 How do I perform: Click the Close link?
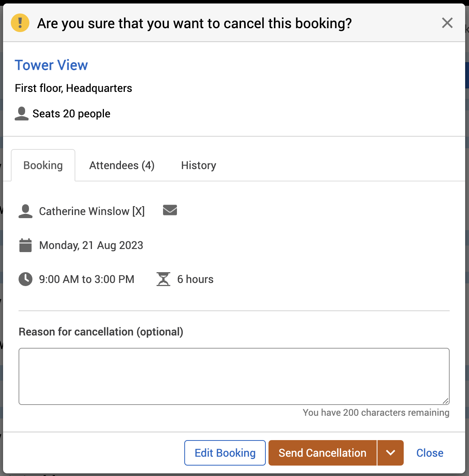(430, 453)
